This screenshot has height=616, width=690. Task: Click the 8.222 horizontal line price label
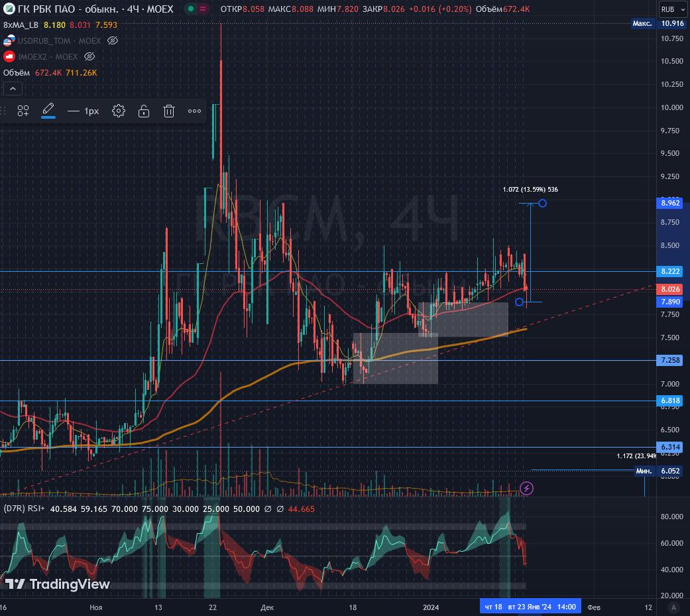point(670,271)
